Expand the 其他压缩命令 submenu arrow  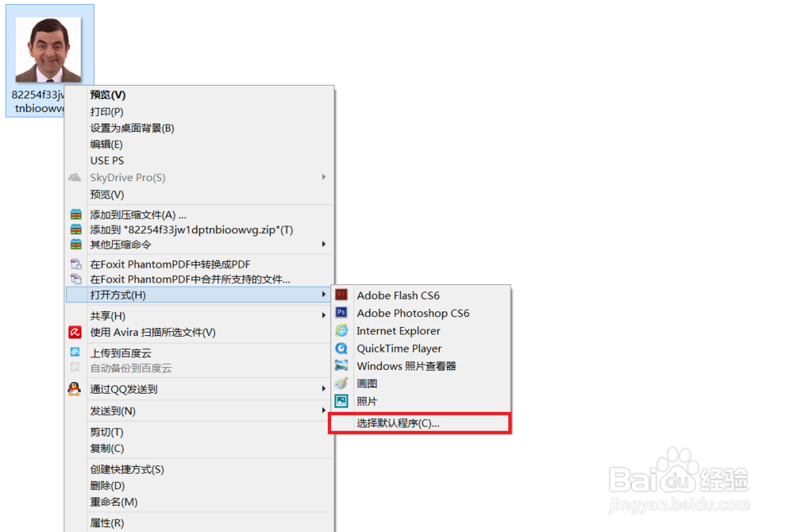(324, 245)
